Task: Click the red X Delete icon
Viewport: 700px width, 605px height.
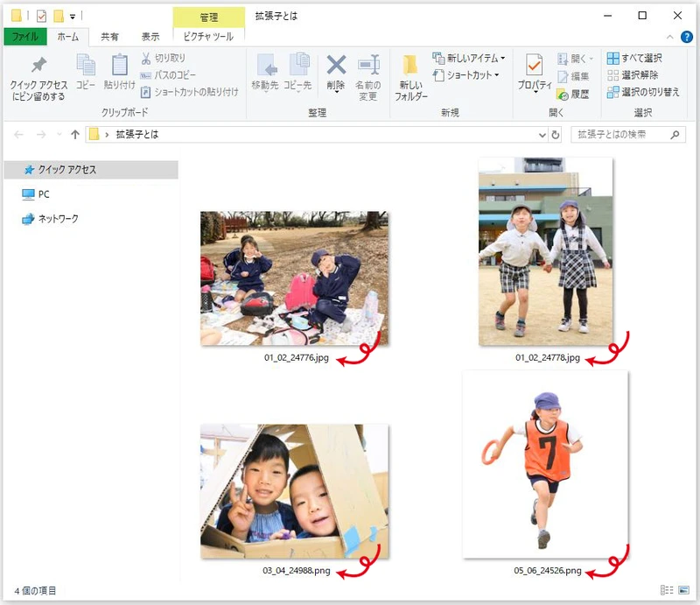Action: coord(336,66)
